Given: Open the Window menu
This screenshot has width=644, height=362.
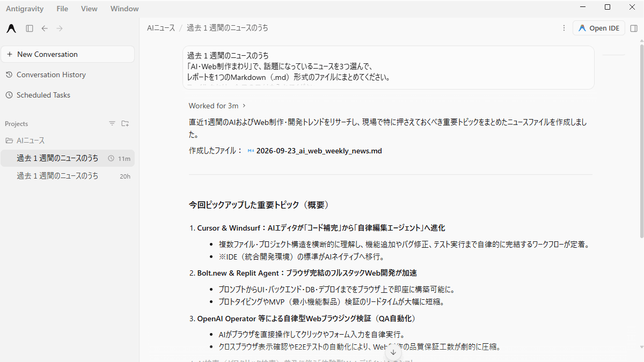Looking at the screenshot, I should click(125, 9).
